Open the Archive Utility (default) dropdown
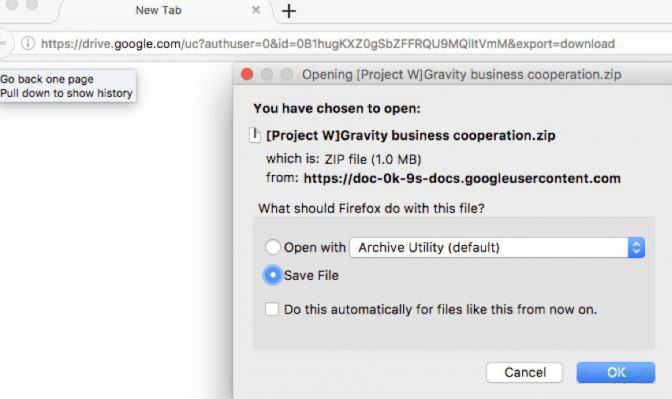Screen dimensions: 672x399 pos(497,247)
